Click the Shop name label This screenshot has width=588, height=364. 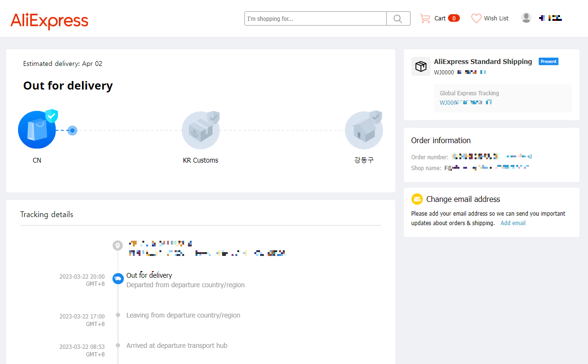point(426,168)
